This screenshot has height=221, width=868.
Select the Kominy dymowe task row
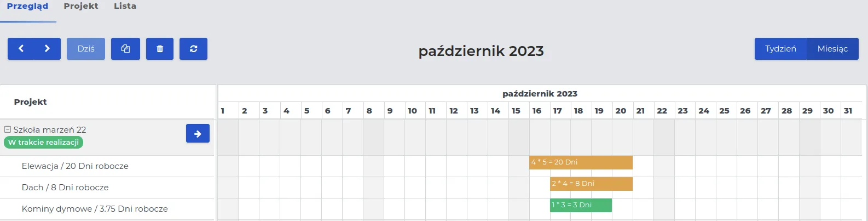point(107,209)
